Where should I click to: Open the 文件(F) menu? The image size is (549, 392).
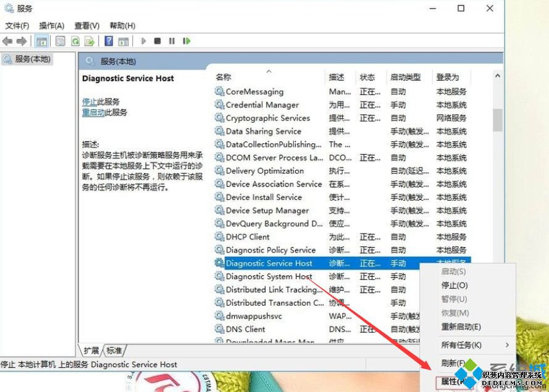pos(17,25)
